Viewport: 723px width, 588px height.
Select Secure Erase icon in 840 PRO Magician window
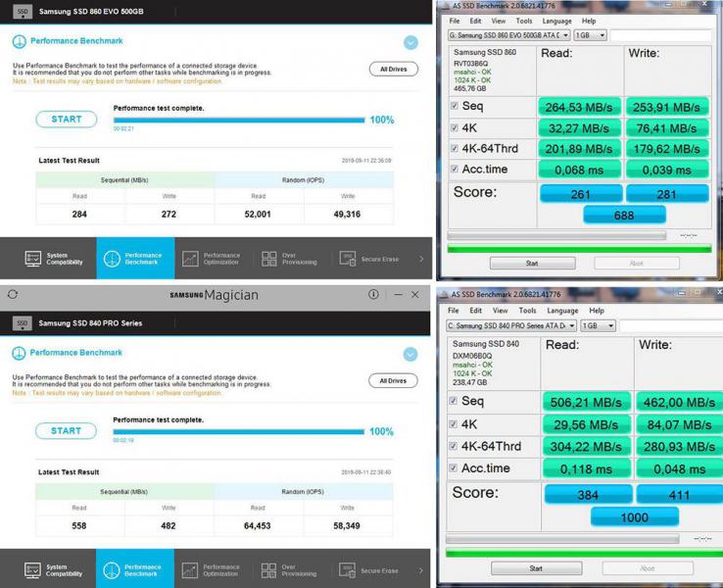click(347, 569)
